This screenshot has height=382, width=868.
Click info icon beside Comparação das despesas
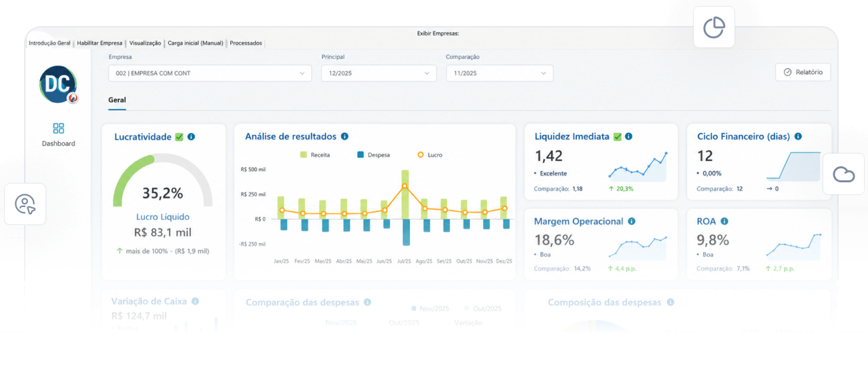[x=367, y=303]
